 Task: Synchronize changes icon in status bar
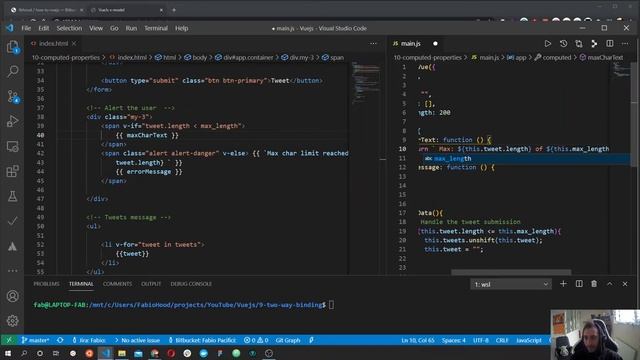click(60, 340)
